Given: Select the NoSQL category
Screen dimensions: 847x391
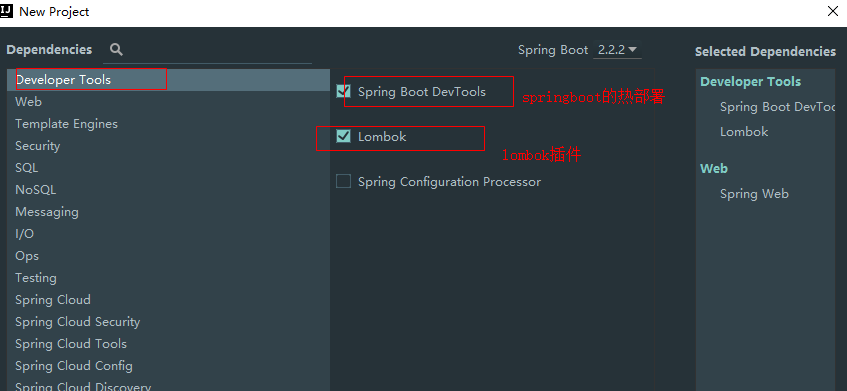Looking at the screenshot, I should [168, 190].
